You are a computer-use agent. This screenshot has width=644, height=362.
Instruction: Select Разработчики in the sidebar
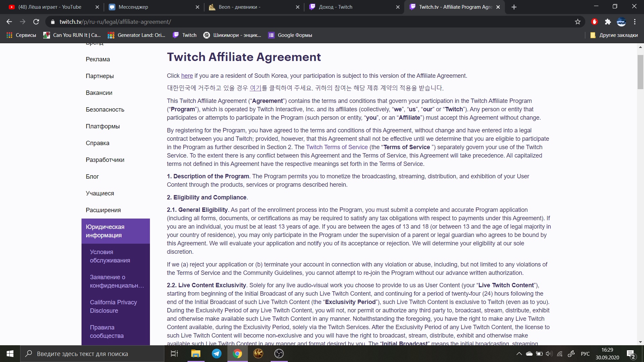[x=105, y=160]
